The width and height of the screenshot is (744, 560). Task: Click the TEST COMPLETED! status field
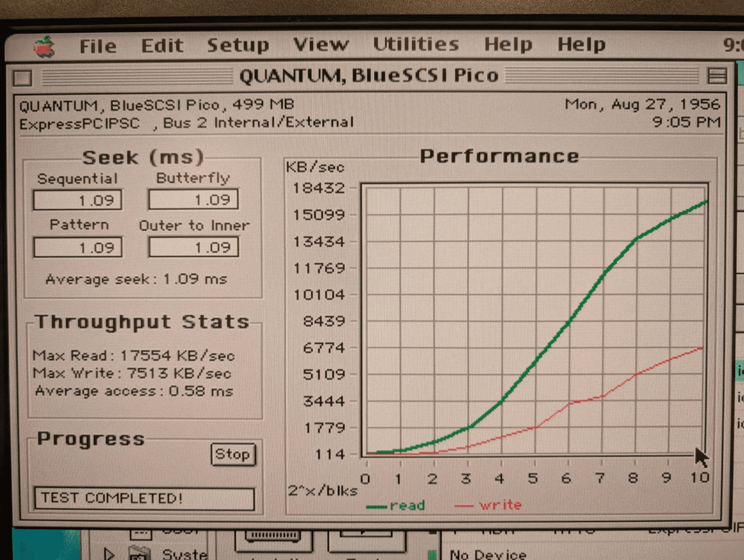click(x=144, y=498)
